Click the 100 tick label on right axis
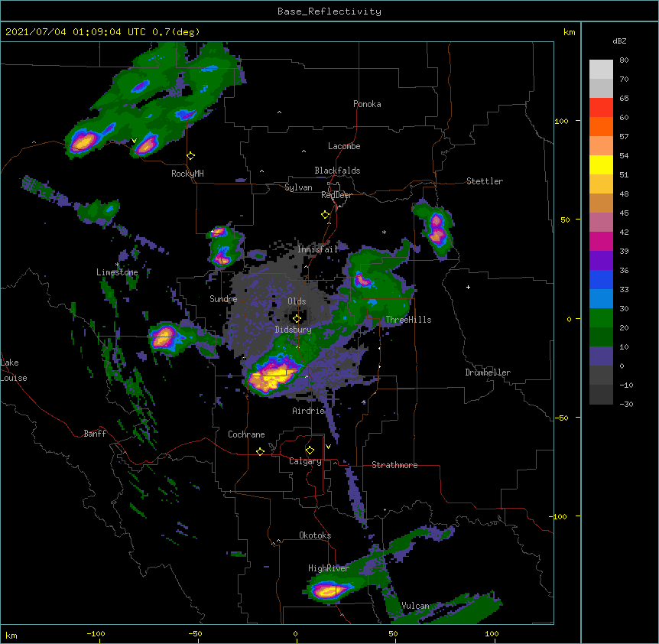The width and height of the screenshot is (659, 644). point(561,121)
